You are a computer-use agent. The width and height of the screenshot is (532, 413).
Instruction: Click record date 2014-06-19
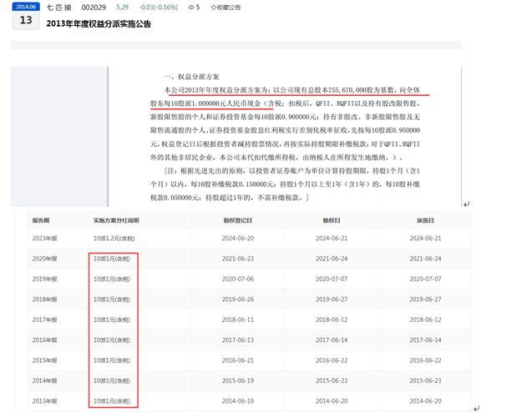click(x=238, y=401)
